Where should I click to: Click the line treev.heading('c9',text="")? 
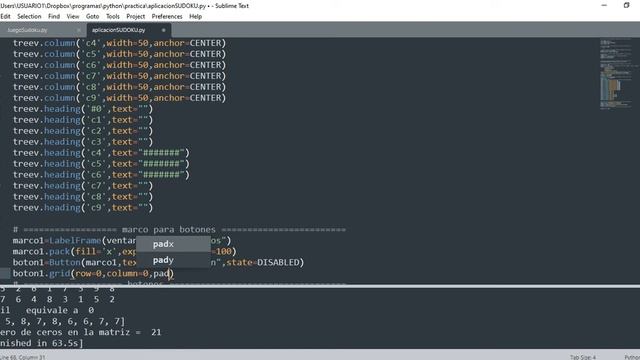coord(83,208)
